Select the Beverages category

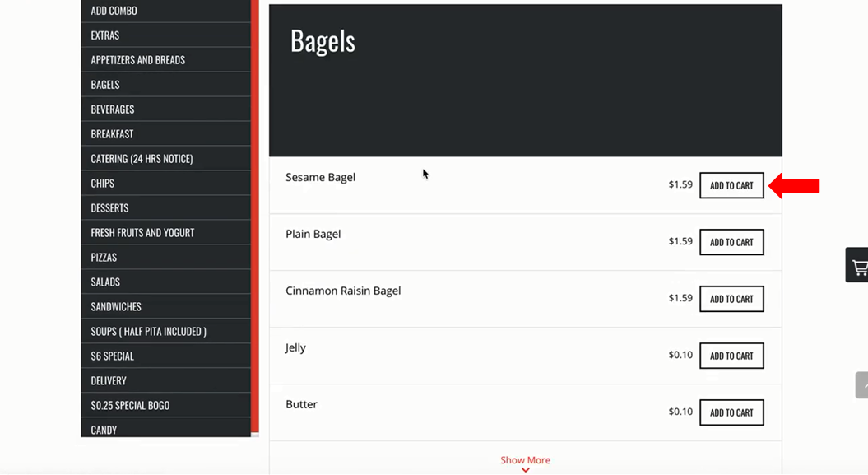[x=165, y=109]
